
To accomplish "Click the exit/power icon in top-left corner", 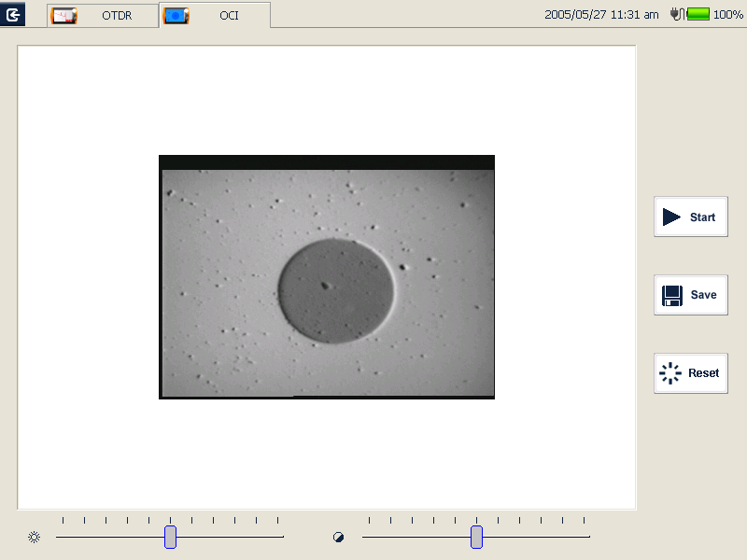I will (x=12, y=12).
